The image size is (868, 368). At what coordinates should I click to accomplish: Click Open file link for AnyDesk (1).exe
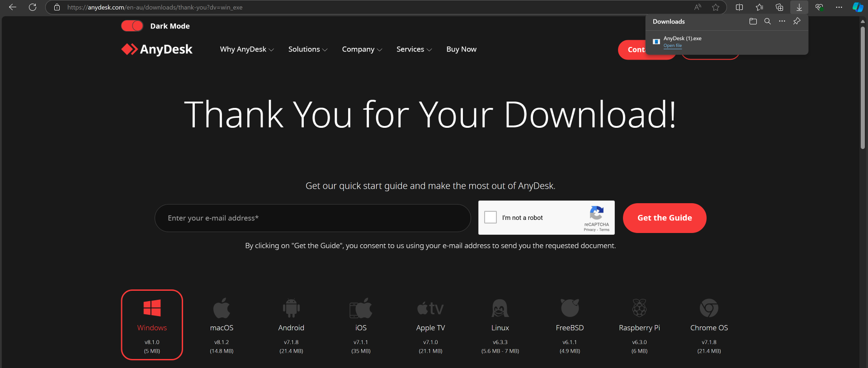(672, 46)
